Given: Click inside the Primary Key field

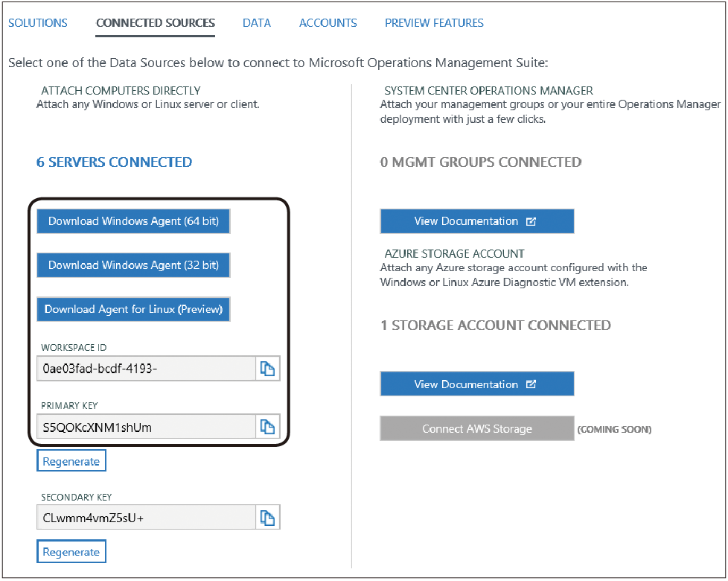Looking at the screenshot, I should pos(146,426).
